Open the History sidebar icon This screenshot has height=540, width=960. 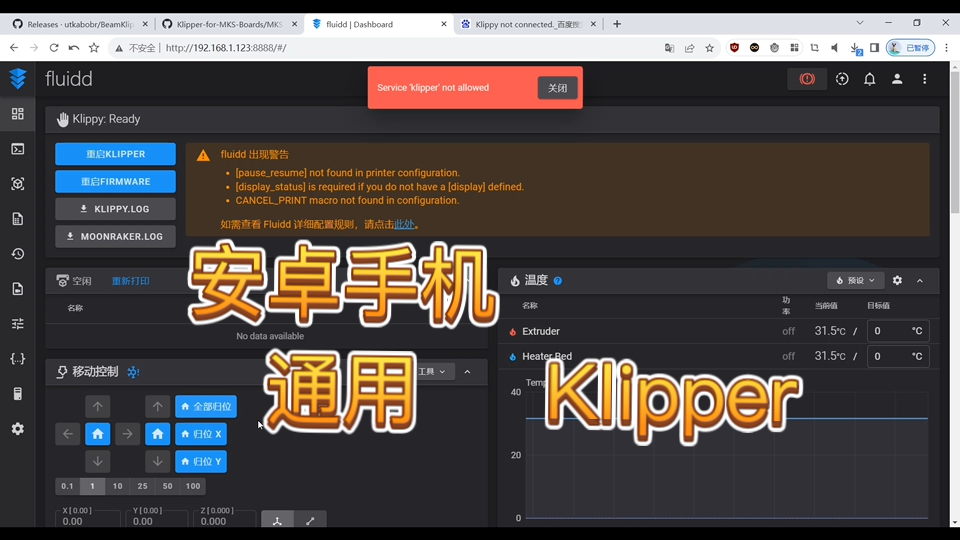18,253
